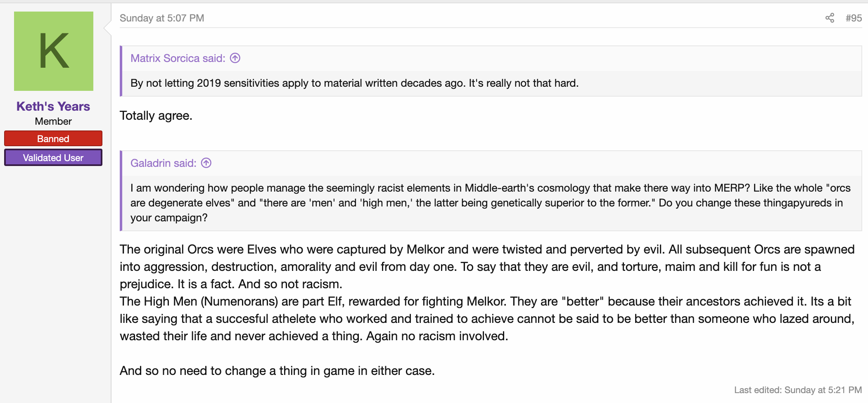Click the up-arrow icon next to Galadrin said

pos(206,163)
